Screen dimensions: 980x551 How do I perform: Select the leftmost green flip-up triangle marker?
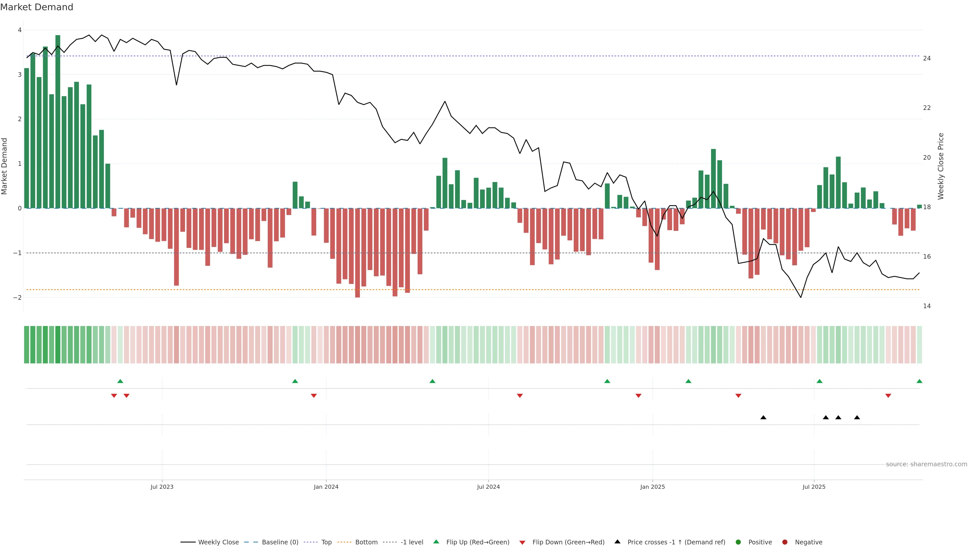coord(120,381)
